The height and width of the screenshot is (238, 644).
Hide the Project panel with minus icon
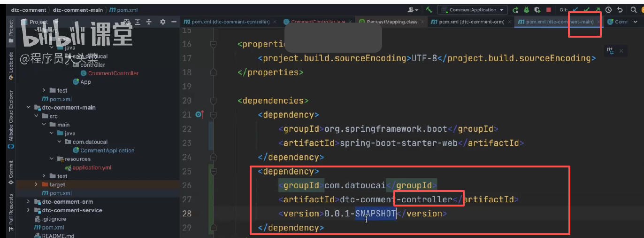(174, 22)
